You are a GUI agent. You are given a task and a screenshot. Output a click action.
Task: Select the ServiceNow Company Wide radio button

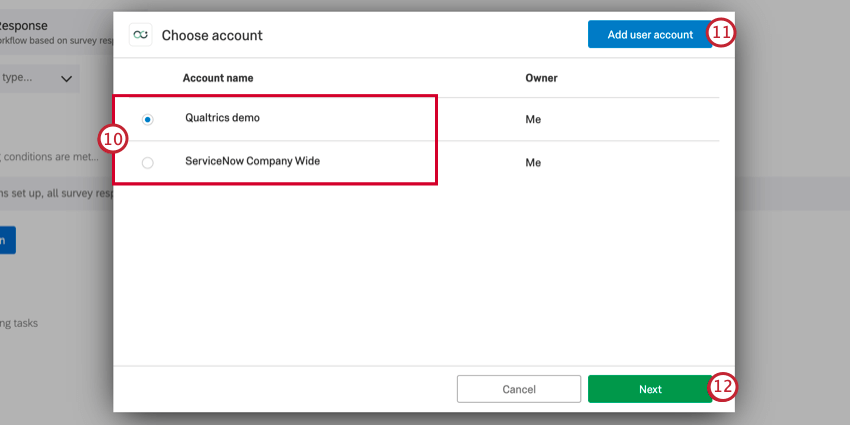point(148,162)
